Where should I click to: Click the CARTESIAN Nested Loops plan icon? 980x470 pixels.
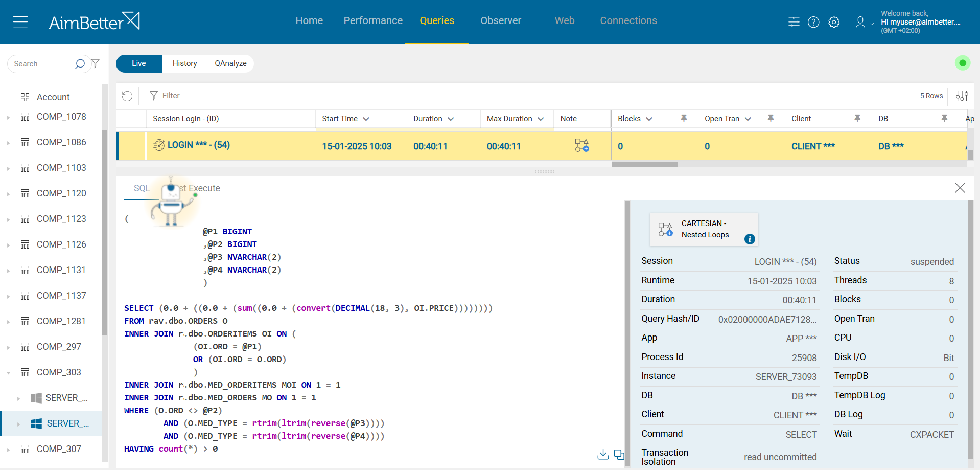click(x=665, y=230)
